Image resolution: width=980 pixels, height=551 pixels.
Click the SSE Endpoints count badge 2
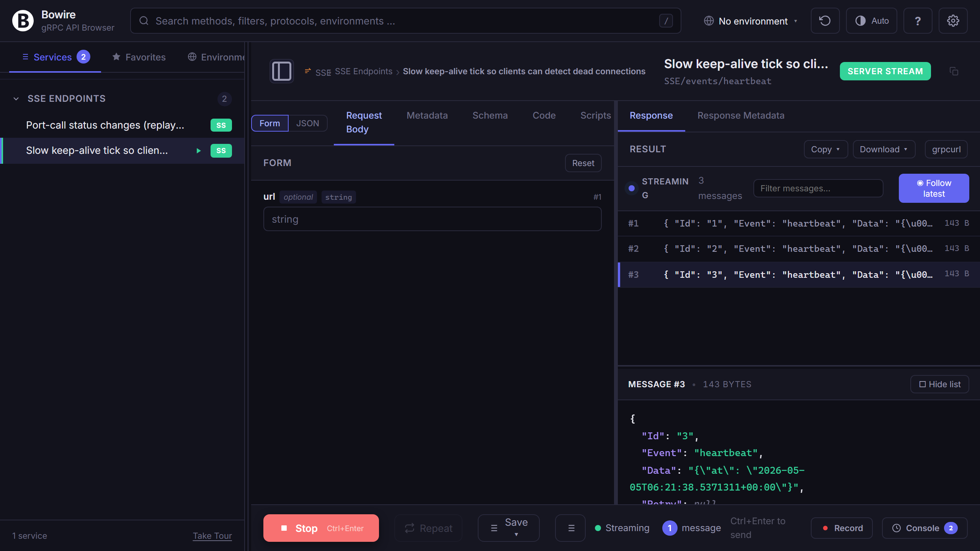click(224, 99)
